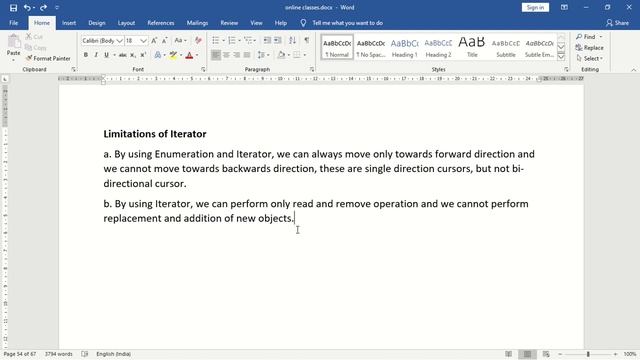
Task: Align text left
Action: pos(216,55)
